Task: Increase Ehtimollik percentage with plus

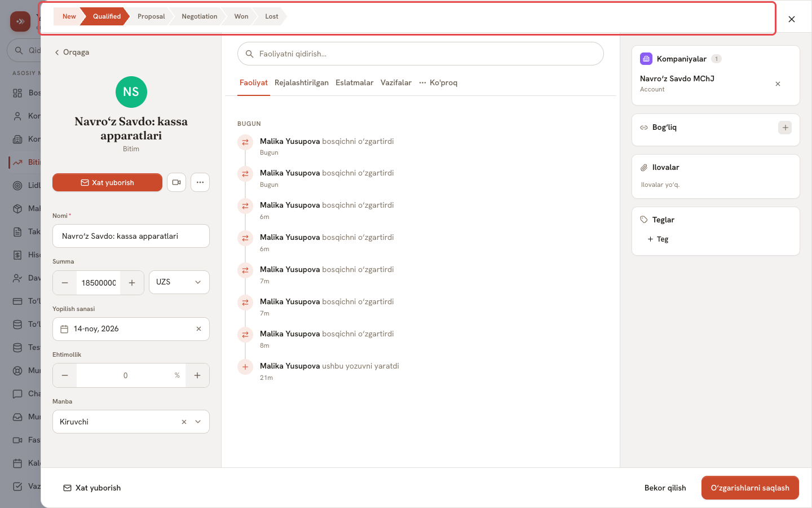Action: [x=197, y=375]
